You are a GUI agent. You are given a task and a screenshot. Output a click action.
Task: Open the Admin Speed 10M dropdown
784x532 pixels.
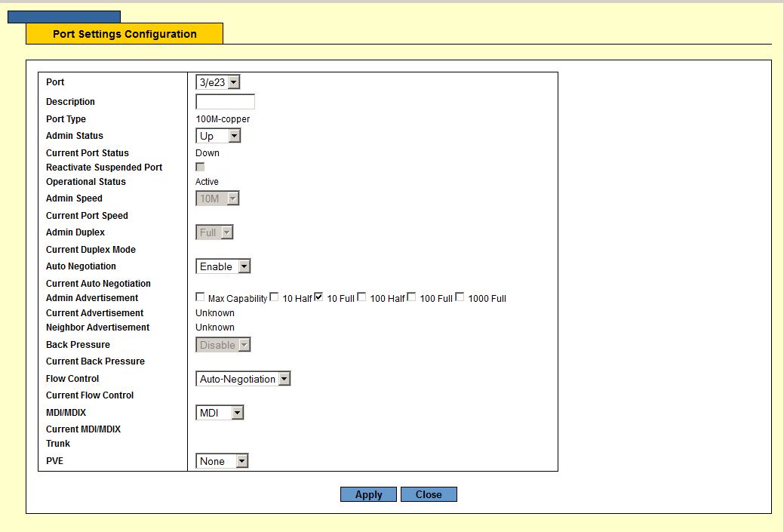point(217,198)
